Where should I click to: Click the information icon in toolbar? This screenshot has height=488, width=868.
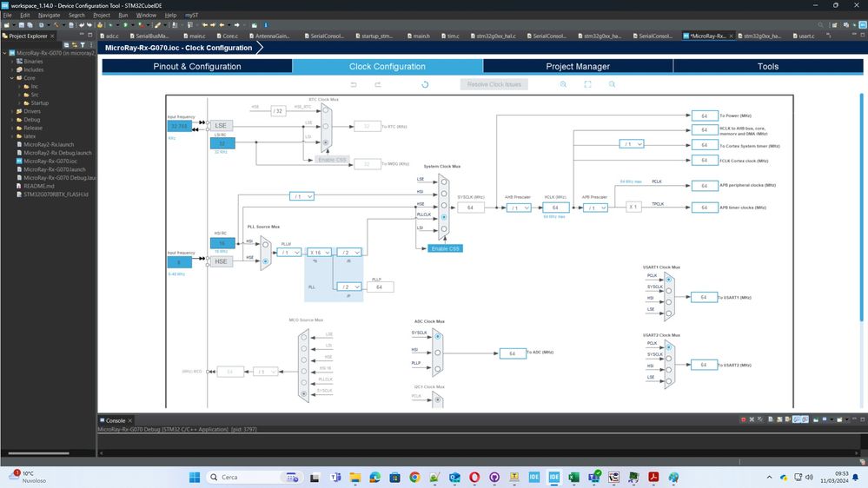point(266,25)
